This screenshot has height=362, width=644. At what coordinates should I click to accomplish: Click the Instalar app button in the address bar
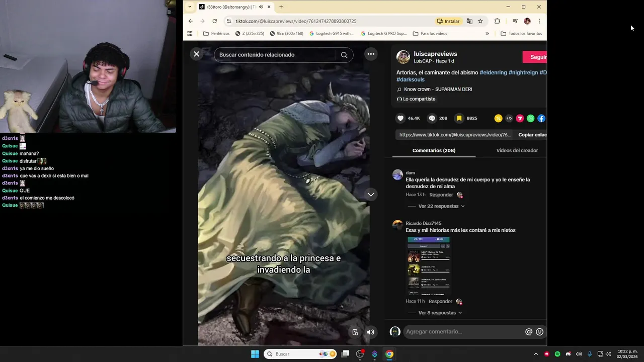[x=448, y=21]
